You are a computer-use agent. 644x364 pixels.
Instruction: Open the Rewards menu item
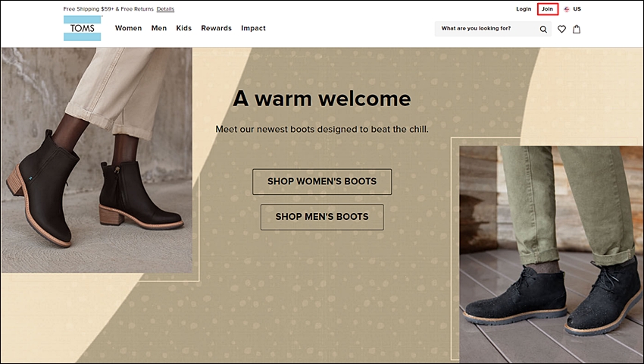[x=216, y=28]
